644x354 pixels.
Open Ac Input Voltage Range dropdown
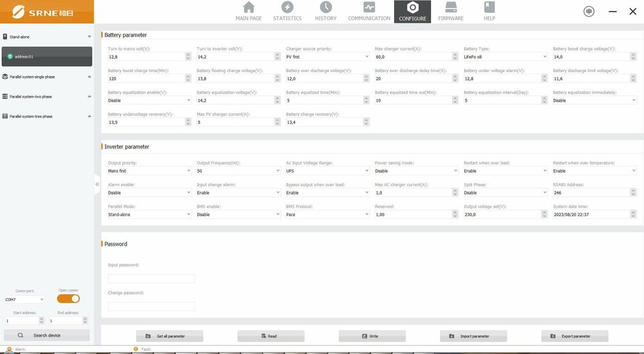(x=328, y=171)
